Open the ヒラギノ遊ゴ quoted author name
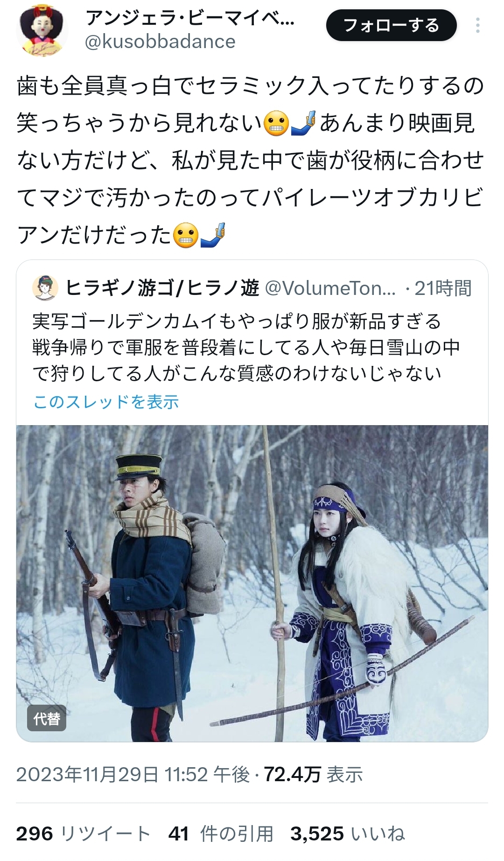Screen dimensions: 504x861 click(162, 288)
